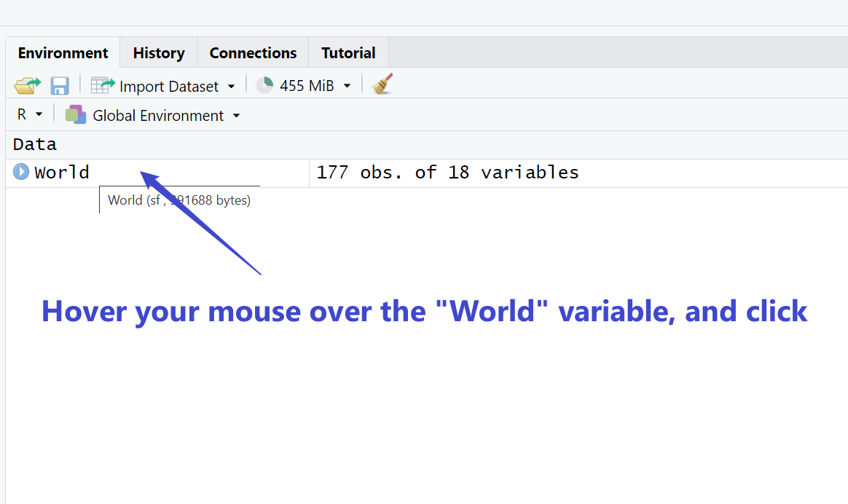The height and width of the screenshot is (504, 848).
Task: Click the memory usage pie chart icon
Action: [x=265, y=85]
